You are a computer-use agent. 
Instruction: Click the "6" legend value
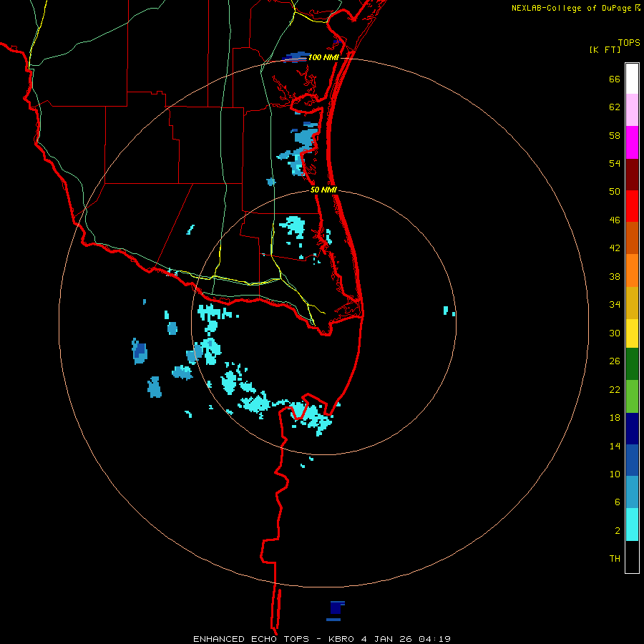pos(618,502)
